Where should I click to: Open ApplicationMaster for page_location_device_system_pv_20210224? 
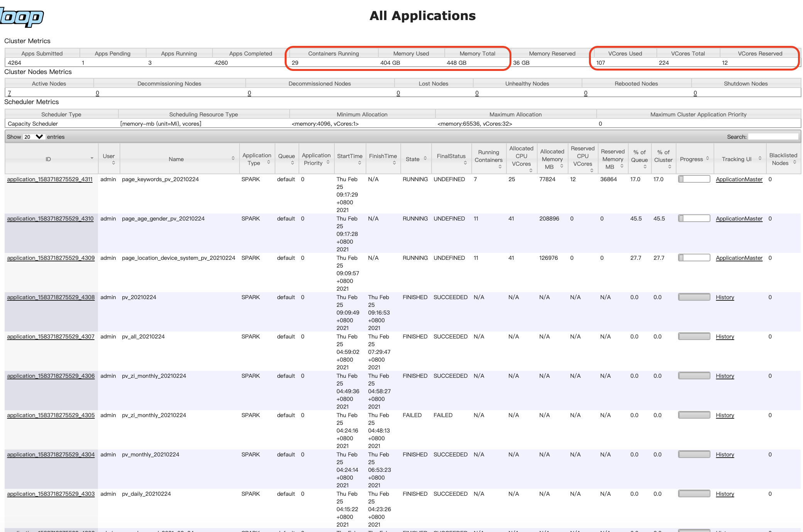click(739, 258)
